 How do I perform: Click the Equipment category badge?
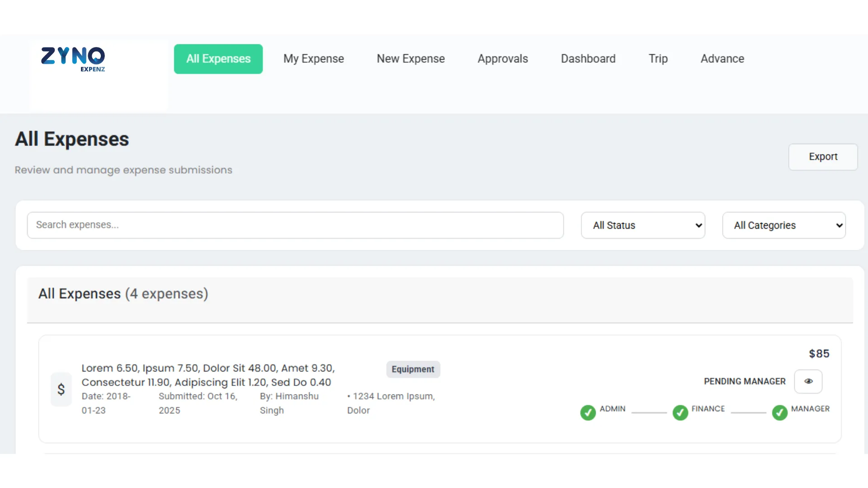413,369
